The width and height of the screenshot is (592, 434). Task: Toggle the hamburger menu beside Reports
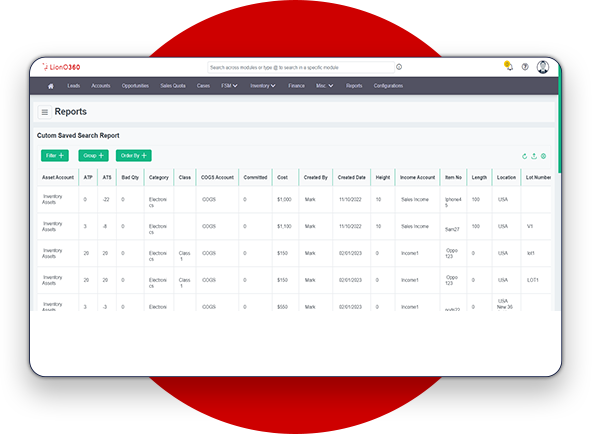pyautogui.click(x=45, y=112)
